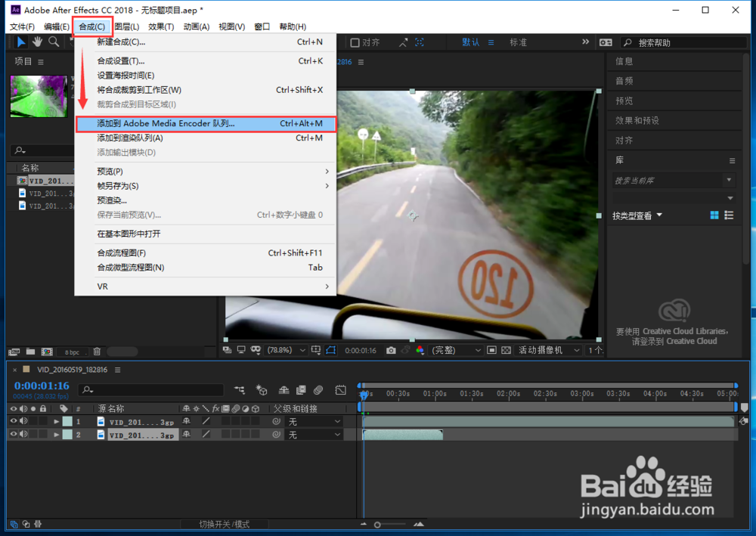Open magnification dropdown showing 78.8%
Image resolution: width=756 pixels, height=536 pixels.
click(x=287, y=351)
